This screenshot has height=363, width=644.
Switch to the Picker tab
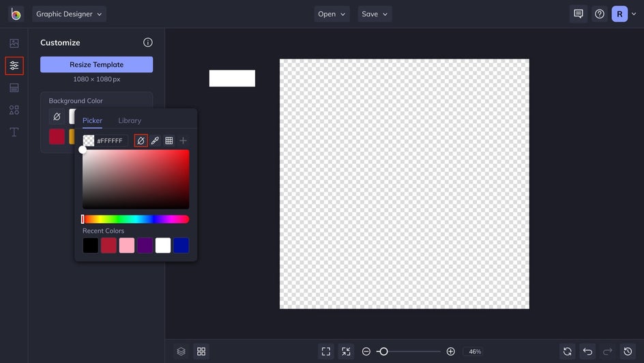tap(92, 121)
